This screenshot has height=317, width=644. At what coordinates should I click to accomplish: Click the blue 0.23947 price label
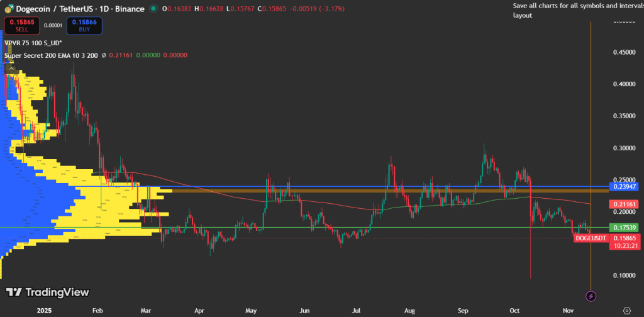(x=625, y=186)
